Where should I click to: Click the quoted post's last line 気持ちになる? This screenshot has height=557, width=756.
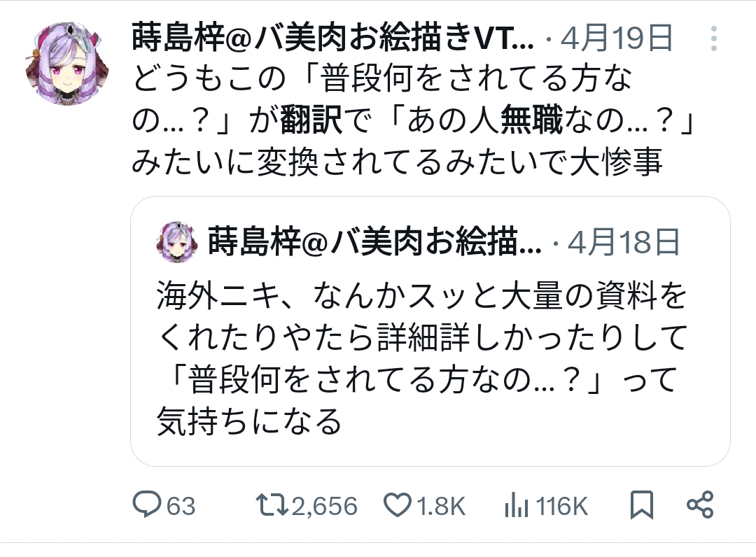point(250,422)
